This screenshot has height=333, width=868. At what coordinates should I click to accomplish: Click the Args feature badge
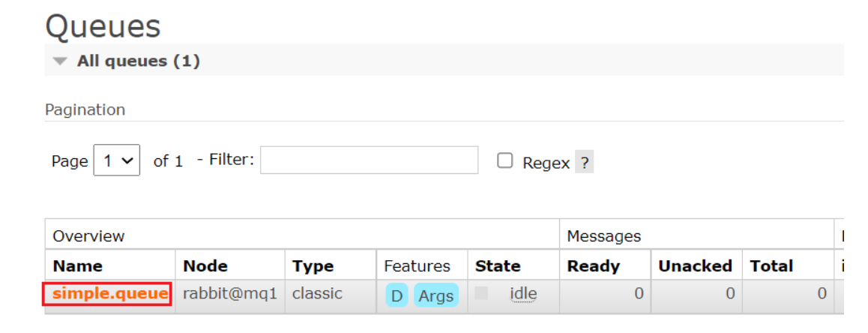tap(436, 295)
